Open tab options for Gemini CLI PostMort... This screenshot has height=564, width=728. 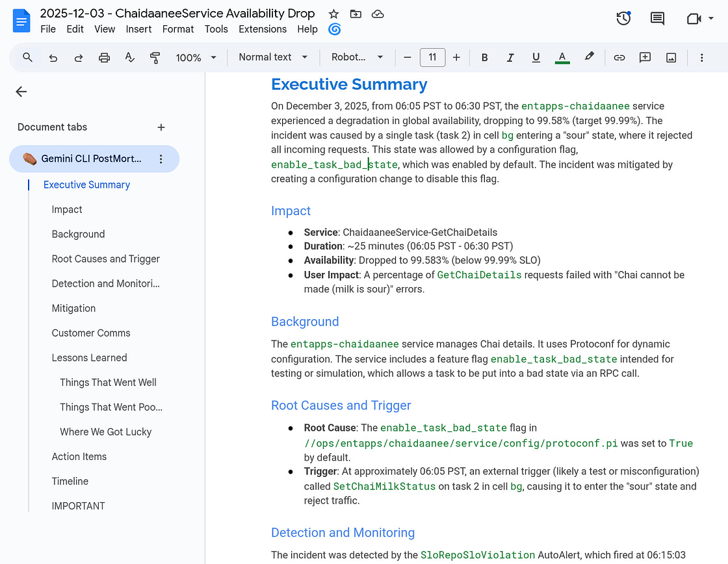161,159
